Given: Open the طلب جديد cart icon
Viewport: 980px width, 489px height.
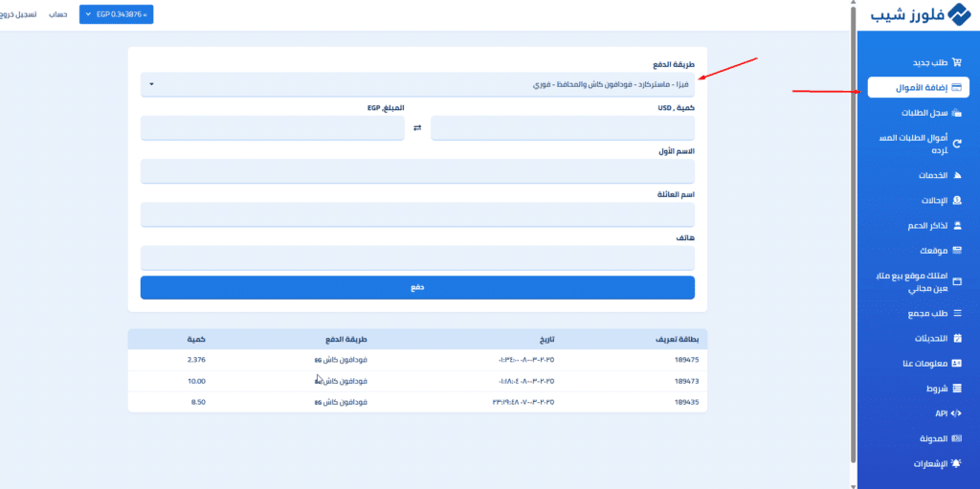Looking at the screenshot, I should tap(957, 62).
